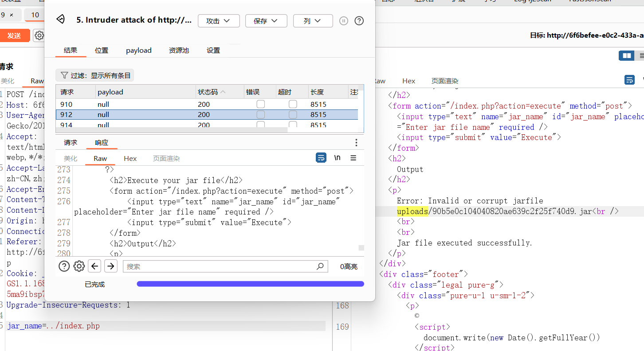Screen dimensions: 644x351
Task: Sort by the 错误 column header
Action: 260,92
